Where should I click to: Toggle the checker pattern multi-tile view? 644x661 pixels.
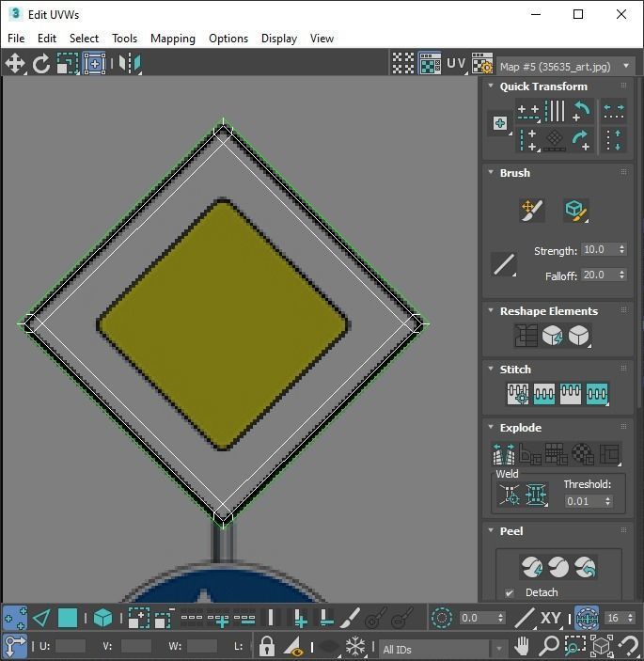[403, 64]
